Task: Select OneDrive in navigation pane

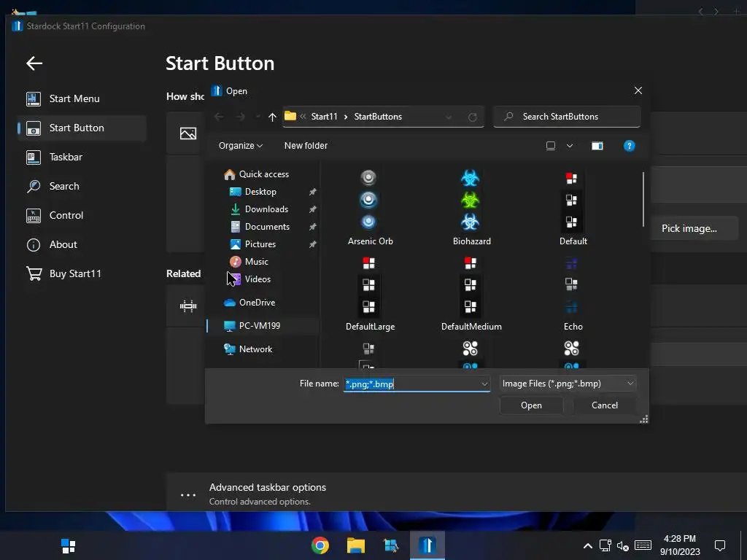Action: [257, 303]
